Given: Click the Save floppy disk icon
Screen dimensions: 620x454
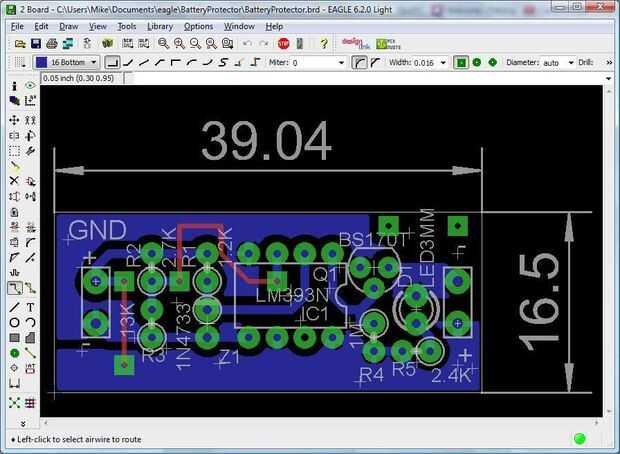Looking at the screenshot, I should [x=36, y=44].
